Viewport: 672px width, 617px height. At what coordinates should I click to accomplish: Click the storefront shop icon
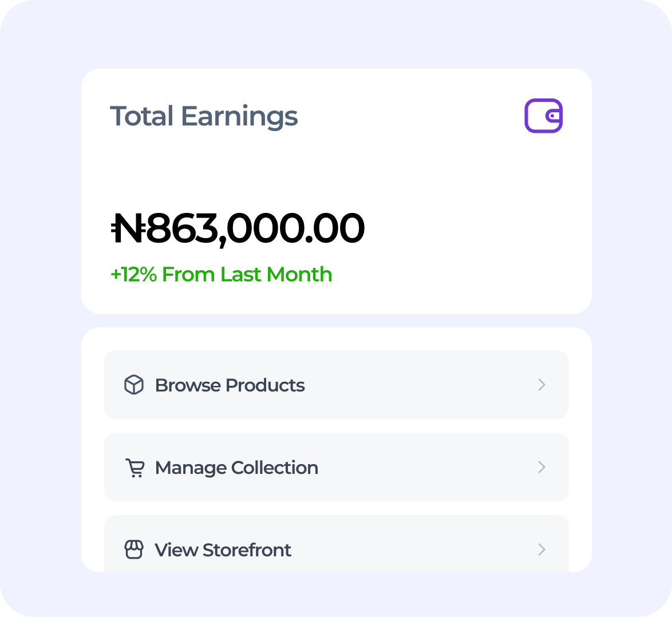[x=134, y=549]
